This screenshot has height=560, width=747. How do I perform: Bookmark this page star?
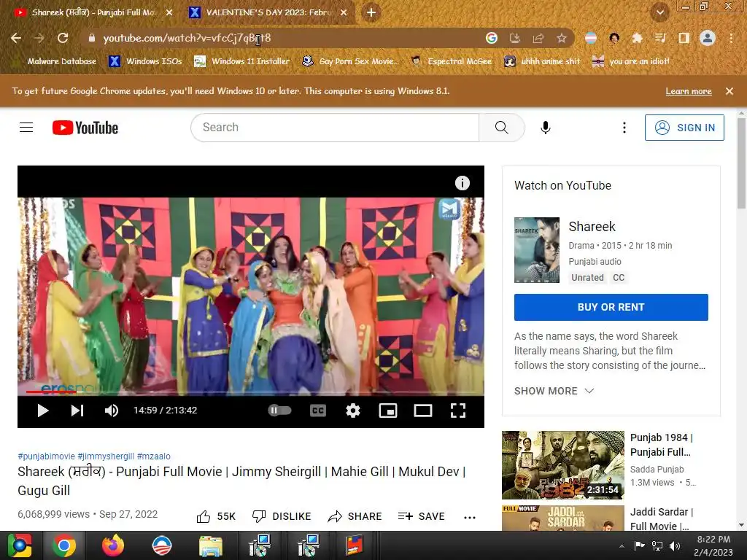pos(562,38)
